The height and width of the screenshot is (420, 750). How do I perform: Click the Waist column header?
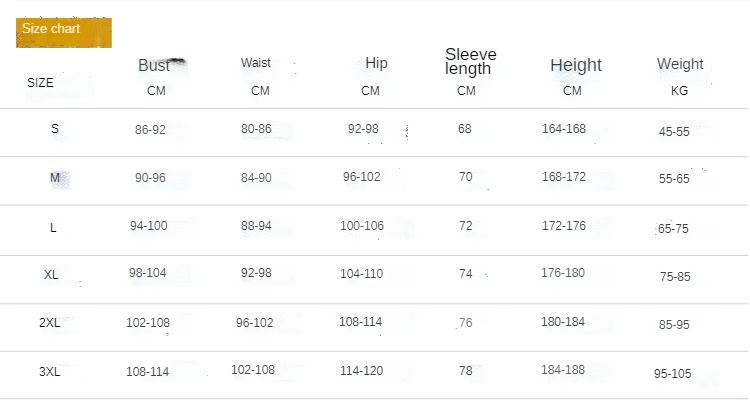tap(256, 63)
